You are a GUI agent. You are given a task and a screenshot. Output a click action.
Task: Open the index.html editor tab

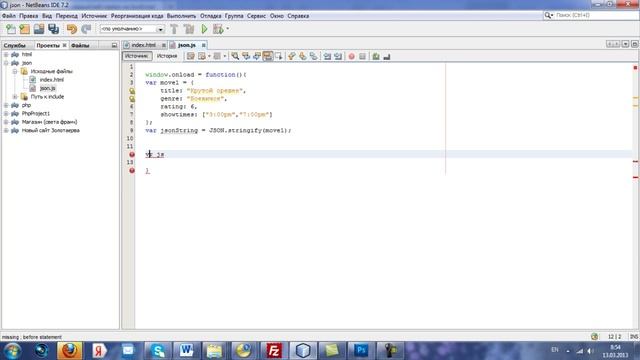(x=143, y=45)
